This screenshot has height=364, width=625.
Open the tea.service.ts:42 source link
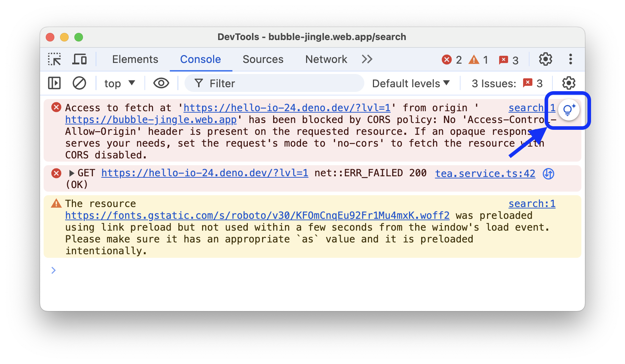click(x=485, y=173)
